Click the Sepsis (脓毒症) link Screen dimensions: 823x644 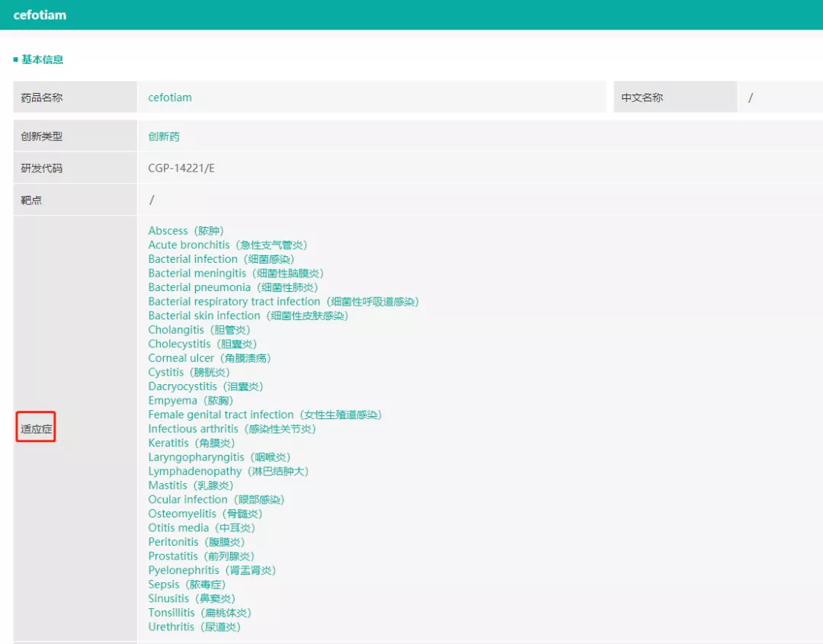tap(187, 585)
